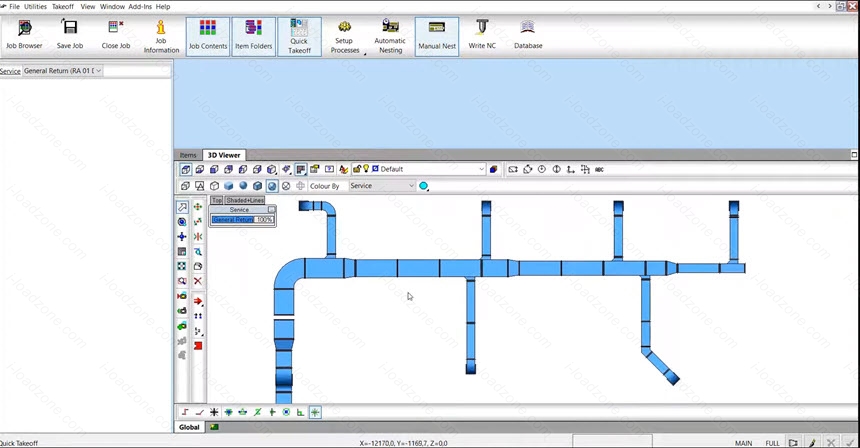Toggle Quick Takeoff mode
This screenshot has height=448, width=860.
299,36
